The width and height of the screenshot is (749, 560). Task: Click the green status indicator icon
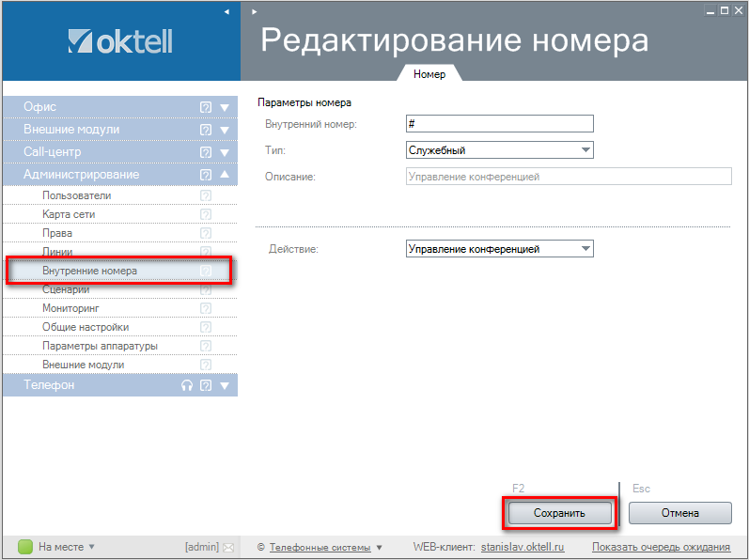point(25,546)
